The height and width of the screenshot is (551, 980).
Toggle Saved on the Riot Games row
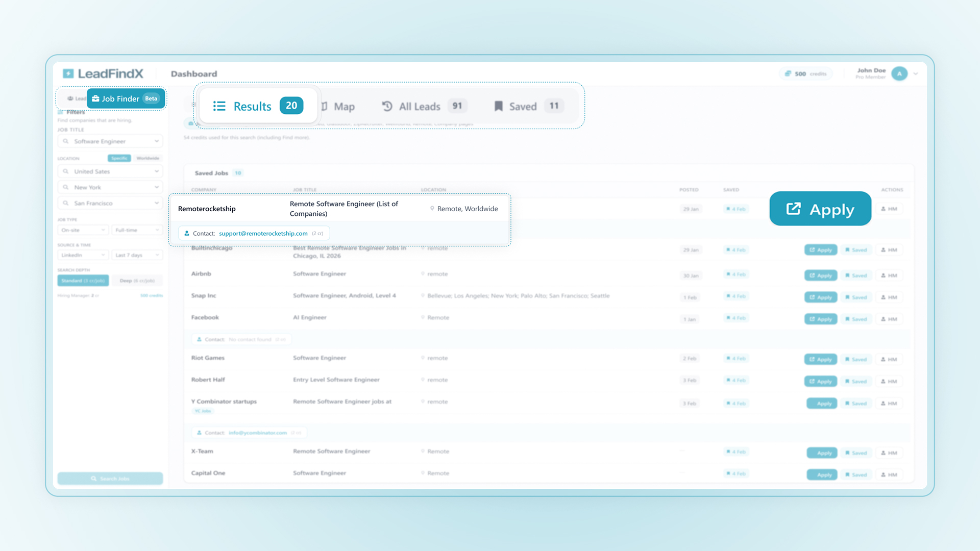856,360
